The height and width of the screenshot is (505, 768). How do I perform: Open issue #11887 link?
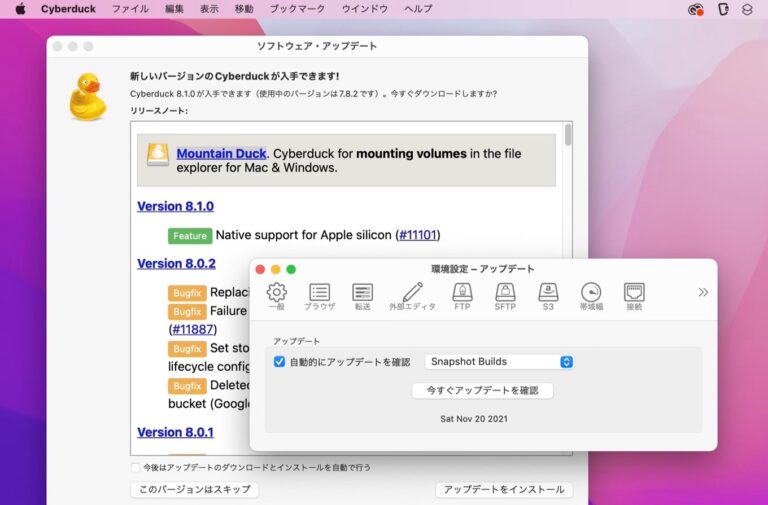[x=193, y=329]
